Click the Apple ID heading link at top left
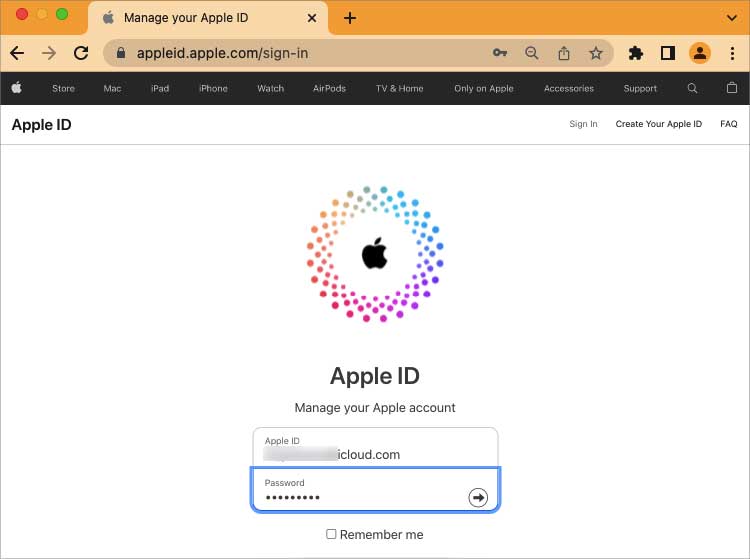The width and height of the screenshot is (750, 559). [42, 125]
